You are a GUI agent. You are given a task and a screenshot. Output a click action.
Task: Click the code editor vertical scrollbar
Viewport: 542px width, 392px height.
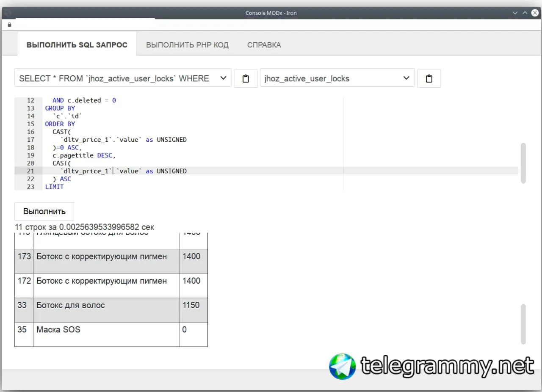(523, 163)
